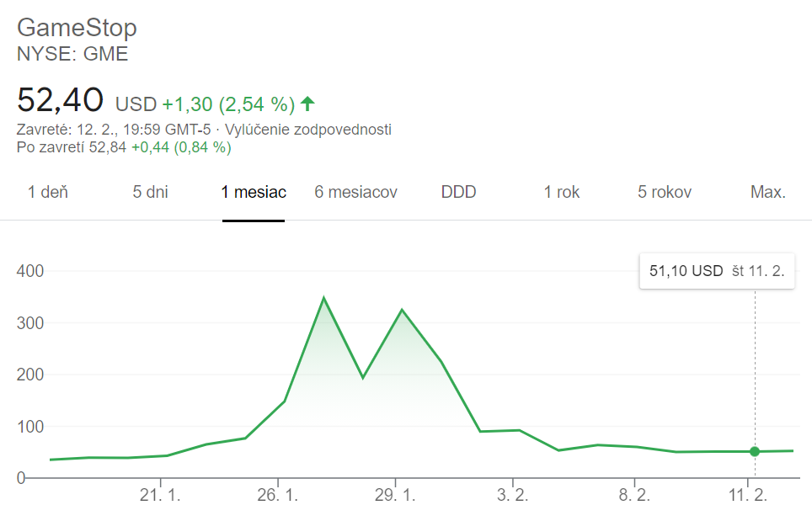The height and width of the screenshot is (521, 812).
Task: Click the 300 y-axis label
Action: click(x=30, y=323)
